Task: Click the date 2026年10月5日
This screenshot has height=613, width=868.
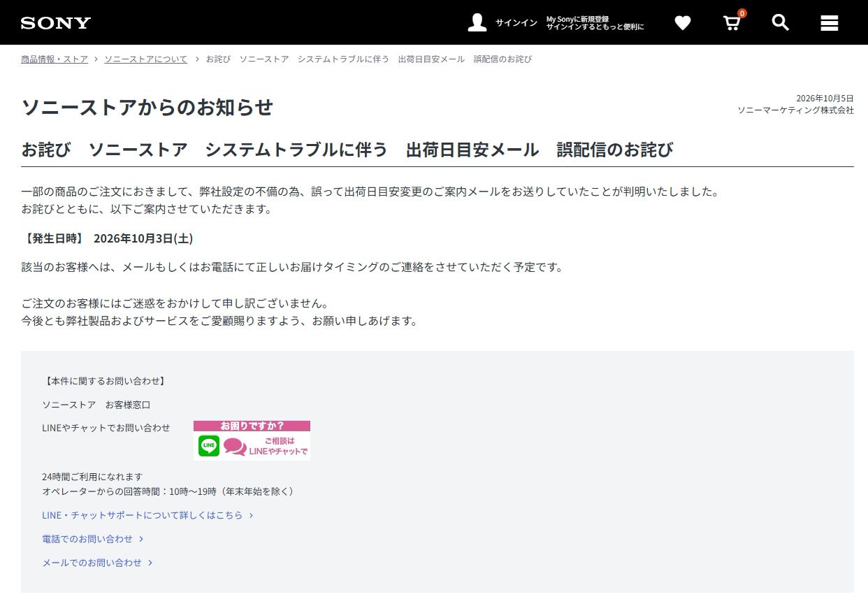Action: coord(825,99)
